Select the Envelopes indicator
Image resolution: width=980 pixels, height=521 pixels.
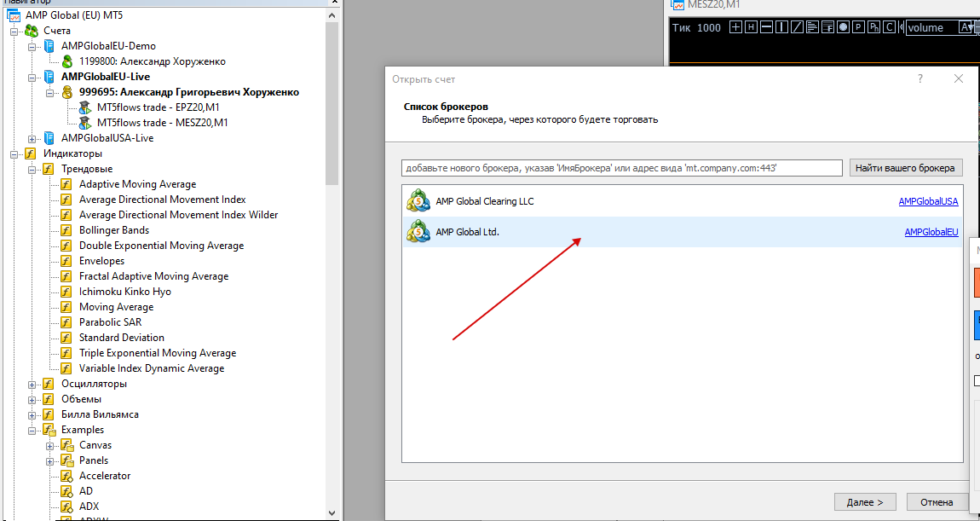click(x=102, y=261)
